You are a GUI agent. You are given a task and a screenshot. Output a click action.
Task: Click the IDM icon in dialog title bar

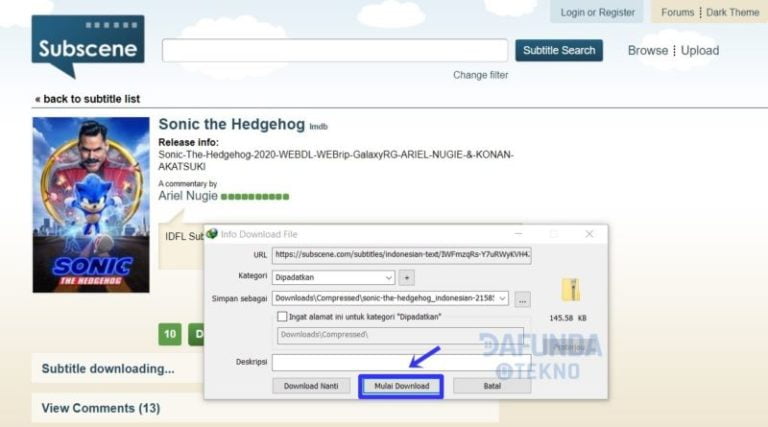pos(212,234)
